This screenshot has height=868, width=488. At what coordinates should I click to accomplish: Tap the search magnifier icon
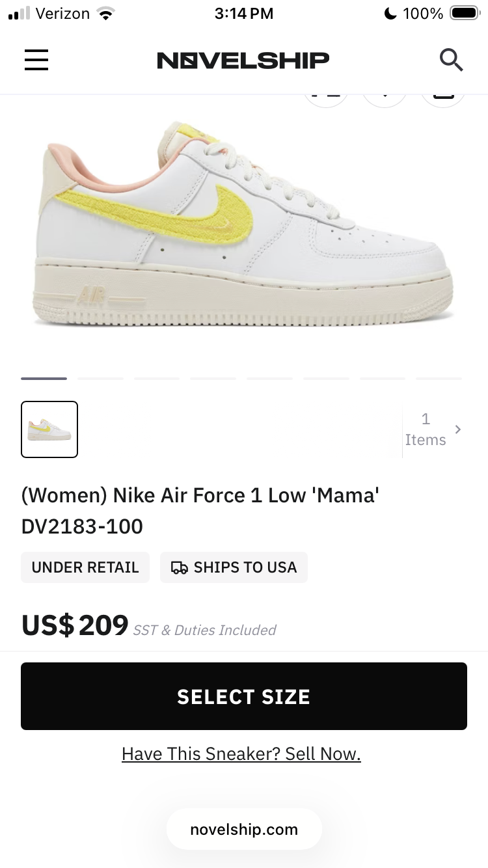[x=451, y=61]
